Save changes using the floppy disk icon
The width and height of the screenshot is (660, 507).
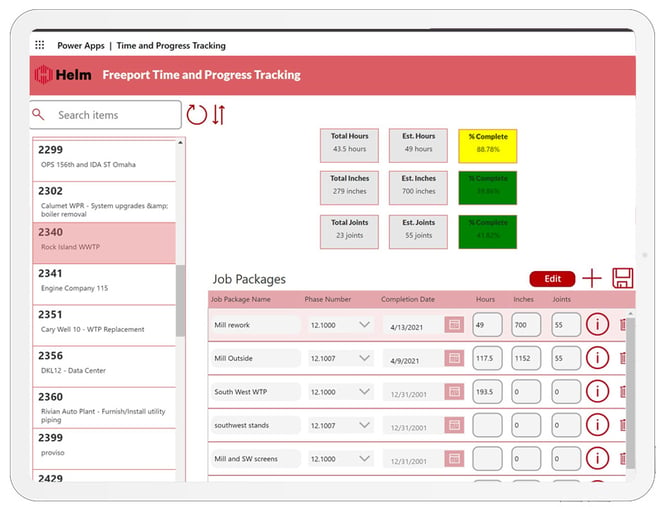623,278
